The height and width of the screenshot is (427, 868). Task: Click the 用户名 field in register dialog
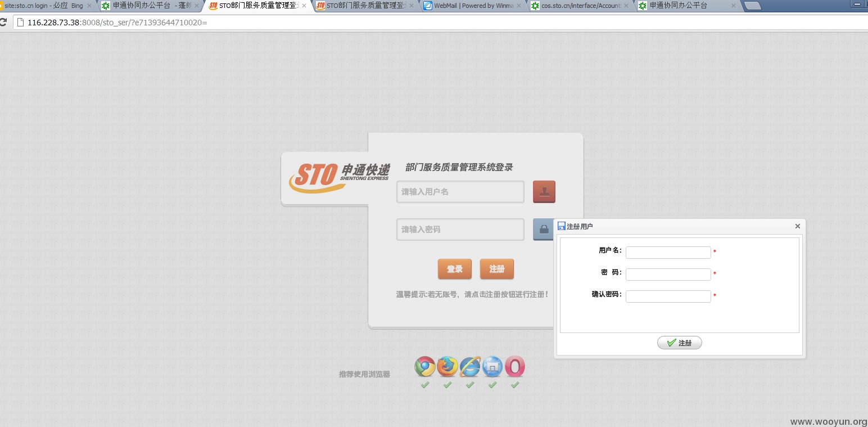coord(668,253)
